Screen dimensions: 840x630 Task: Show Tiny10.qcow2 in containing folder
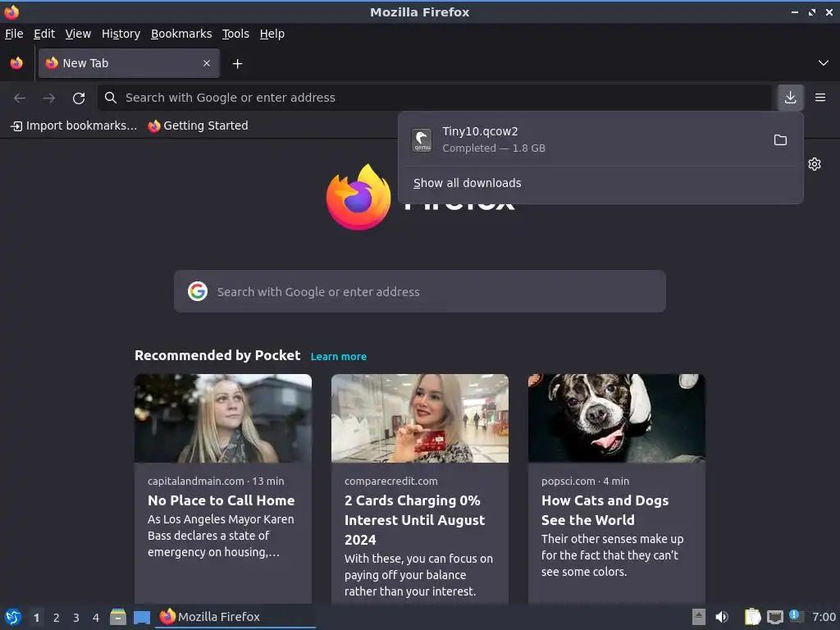tap(781, 139)
